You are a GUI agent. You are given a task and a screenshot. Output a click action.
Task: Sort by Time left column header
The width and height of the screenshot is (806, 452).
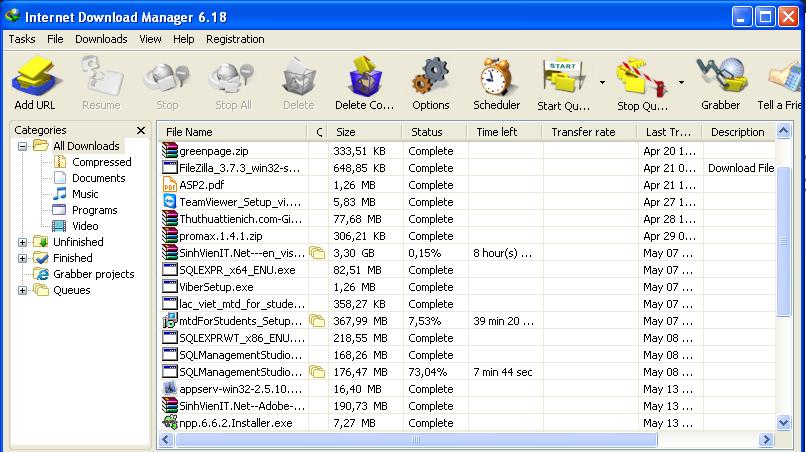(x=504, y=132)
